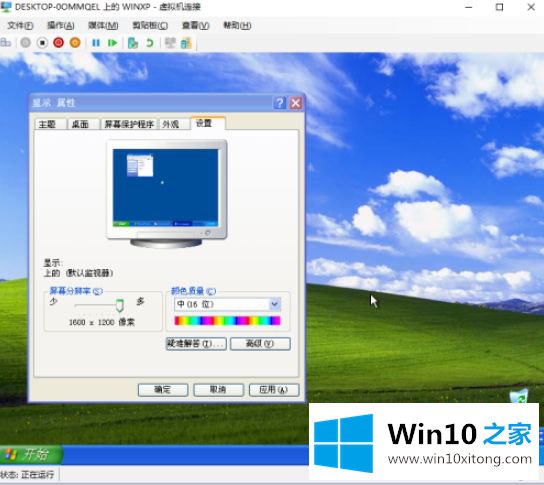This screenshot has width=544, height=485.
Task: Click the monitor preview image in dialog
Action: (x=167, y=194)
